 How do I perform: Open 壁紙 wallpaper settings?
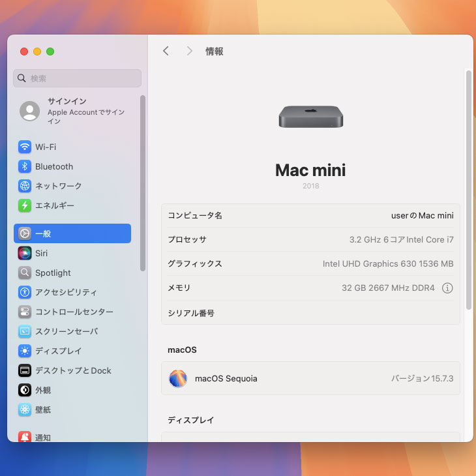(43, 409)
